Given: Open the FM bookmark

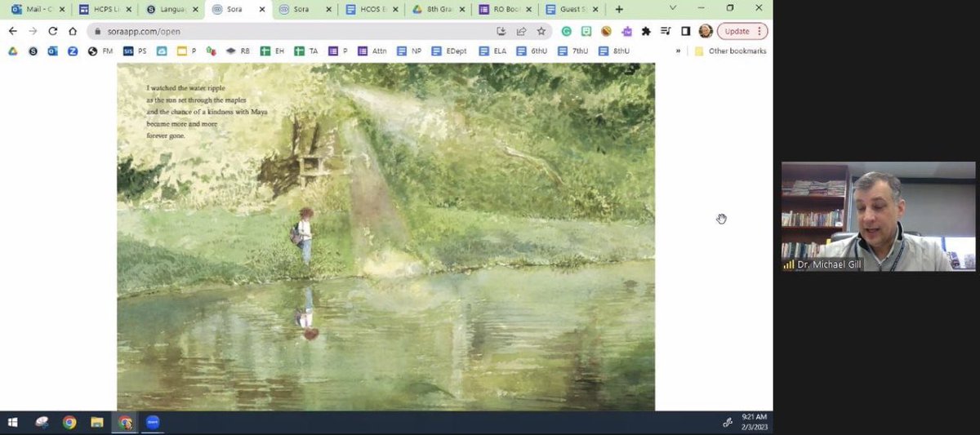Looking at the screenshot, I should (x=100, y=51).
